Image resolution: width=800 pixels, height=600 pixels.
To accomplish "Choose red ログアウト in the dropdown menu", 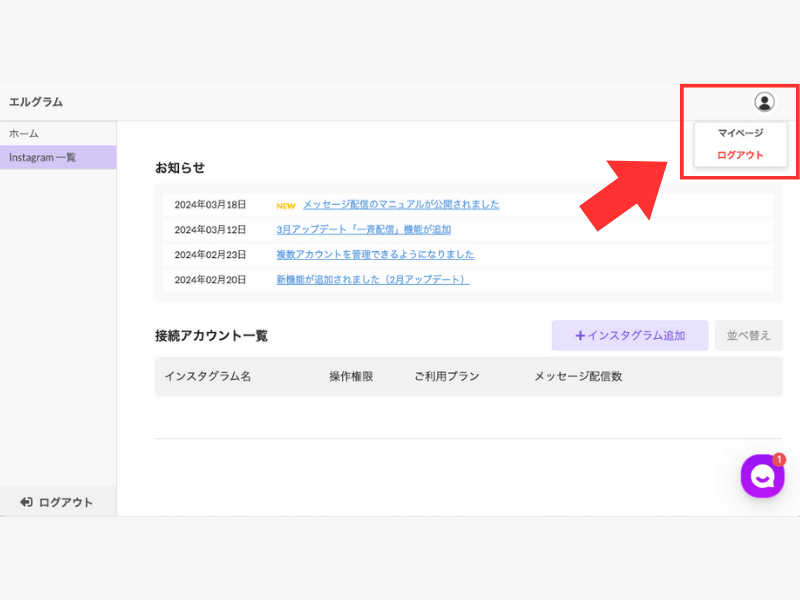I will click(x=740, y=155).
